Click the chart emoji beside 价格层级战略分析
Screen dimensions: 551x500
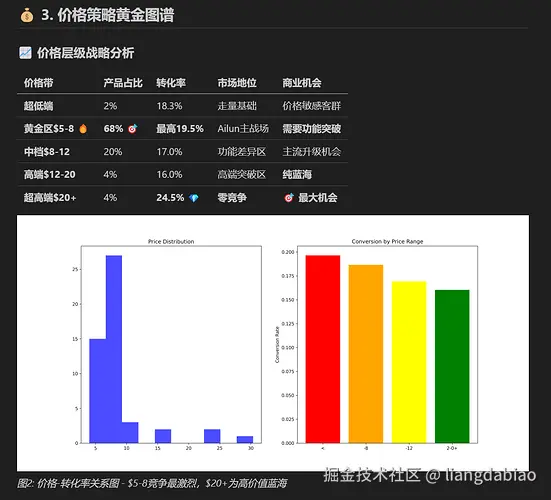(x=25, y=53)
